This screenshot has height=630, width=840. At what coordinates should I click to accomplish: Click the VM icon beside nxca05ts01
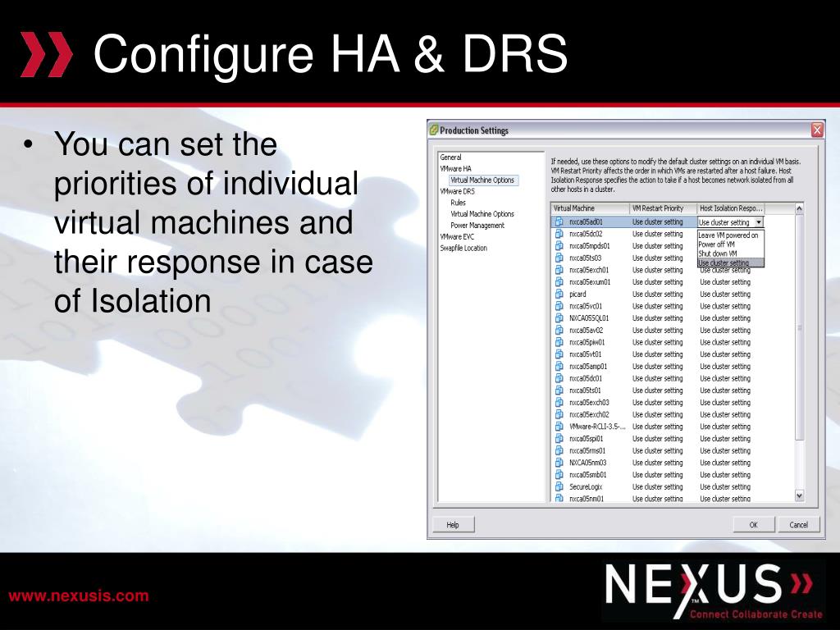(559, 390)
